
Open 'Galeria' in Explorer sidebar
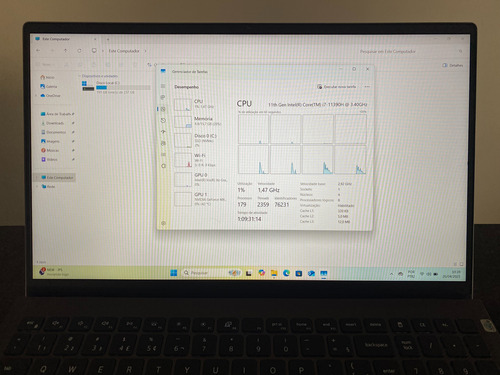49,86
